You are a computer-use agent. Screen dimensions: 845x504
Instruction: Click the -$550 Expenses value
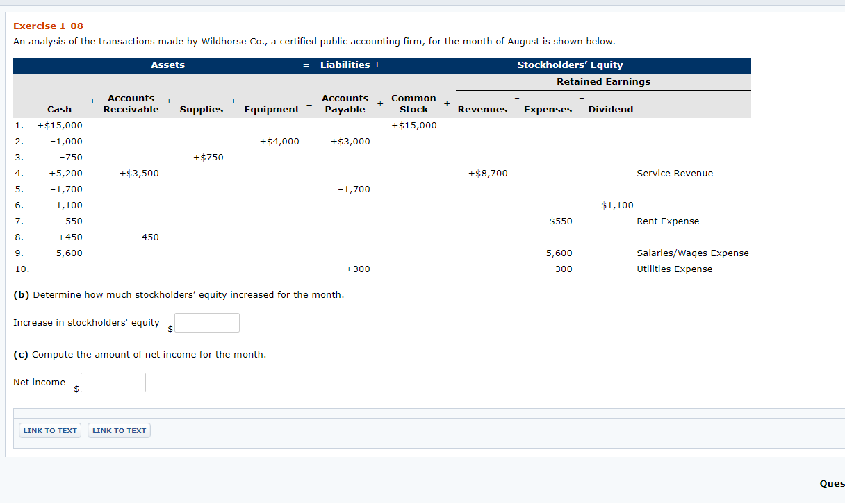coord(558,221)
